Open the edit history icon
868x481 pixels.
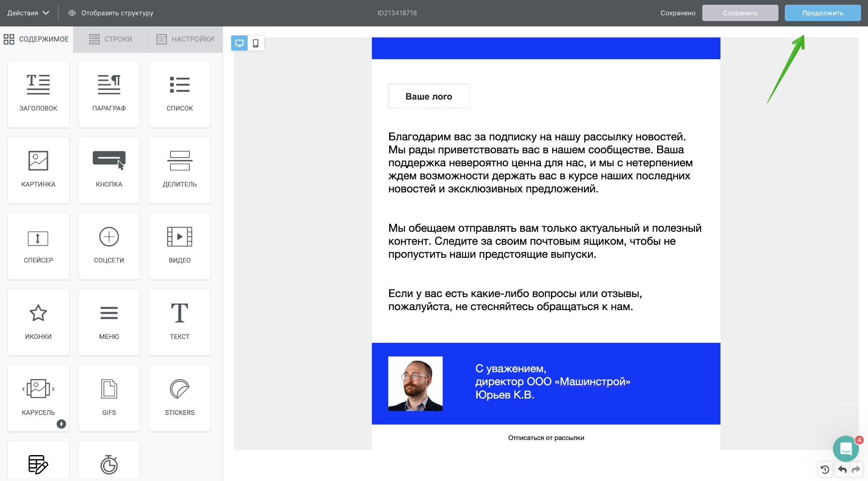(825, 469)
